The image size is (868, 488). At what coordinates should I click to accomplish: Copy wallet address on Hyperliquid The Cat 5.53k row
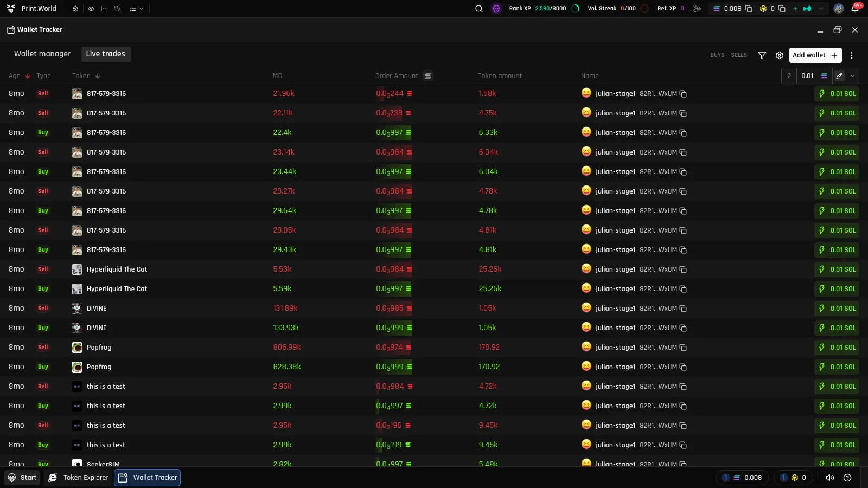[683, 269]
